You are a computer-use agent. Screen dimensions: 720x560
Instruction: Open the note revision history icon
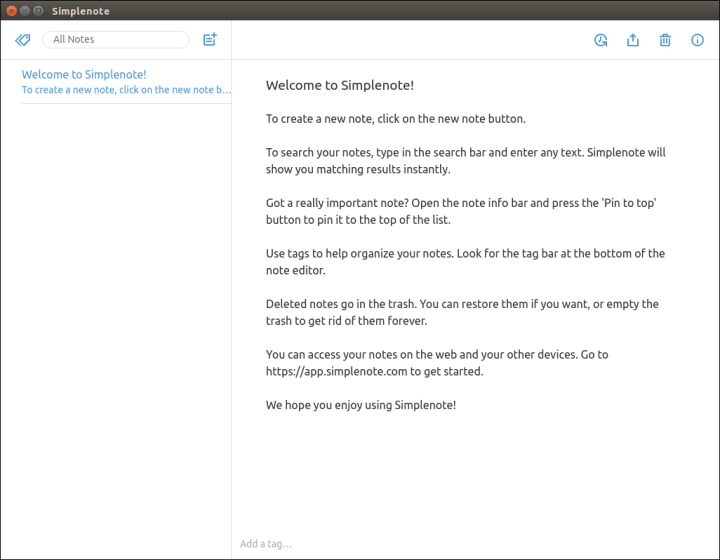(x=601, y=40)
